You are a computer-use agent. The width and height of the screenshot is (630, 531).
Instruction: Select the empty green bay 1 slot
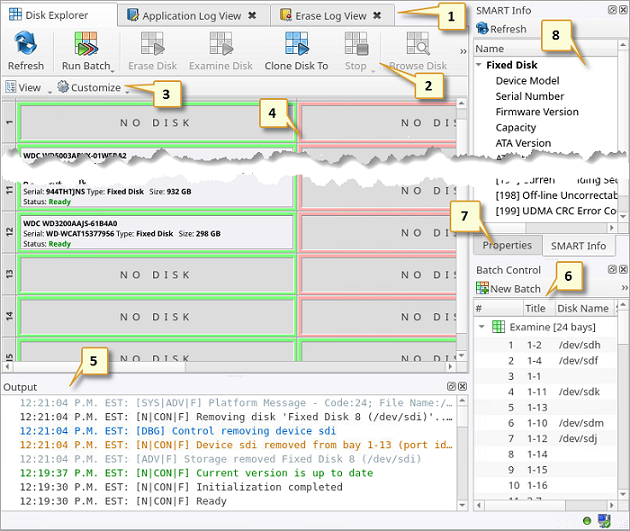tap(157, 123)
